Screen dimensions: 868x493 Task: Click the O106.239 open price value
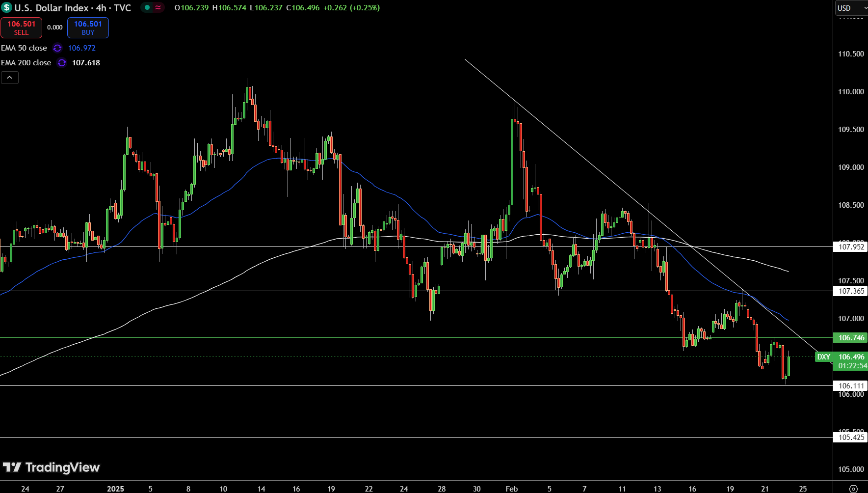click(x=192, y=8)
